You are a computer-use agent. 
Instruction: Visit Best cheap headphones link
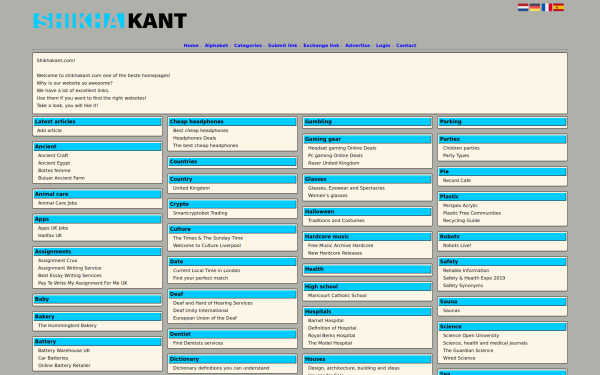coord(201,130)
